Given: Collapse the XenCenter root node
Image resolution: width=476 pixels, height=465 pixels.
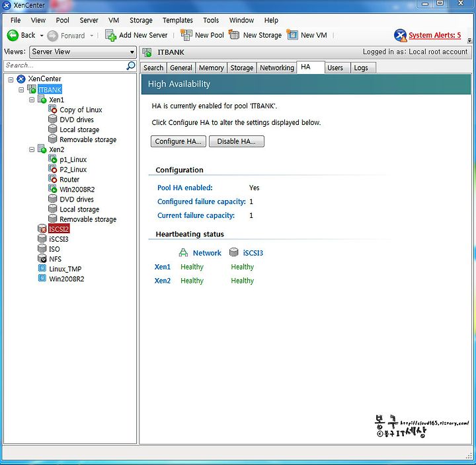Looking at the screenshot, I should (x=11, y=80).
